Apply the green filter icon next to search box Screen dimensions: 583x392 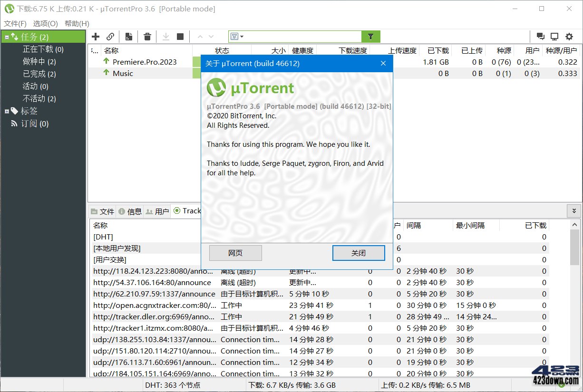(x=371, y=36)
